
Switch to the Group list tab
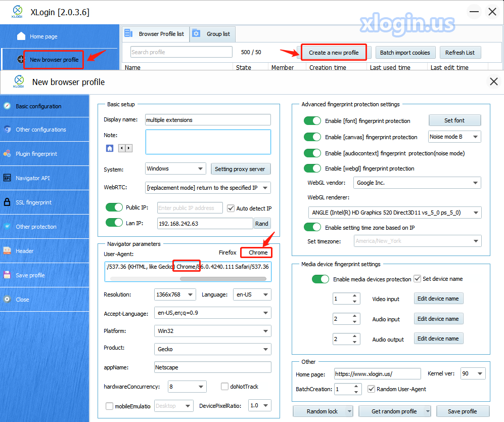click(212, 34)
